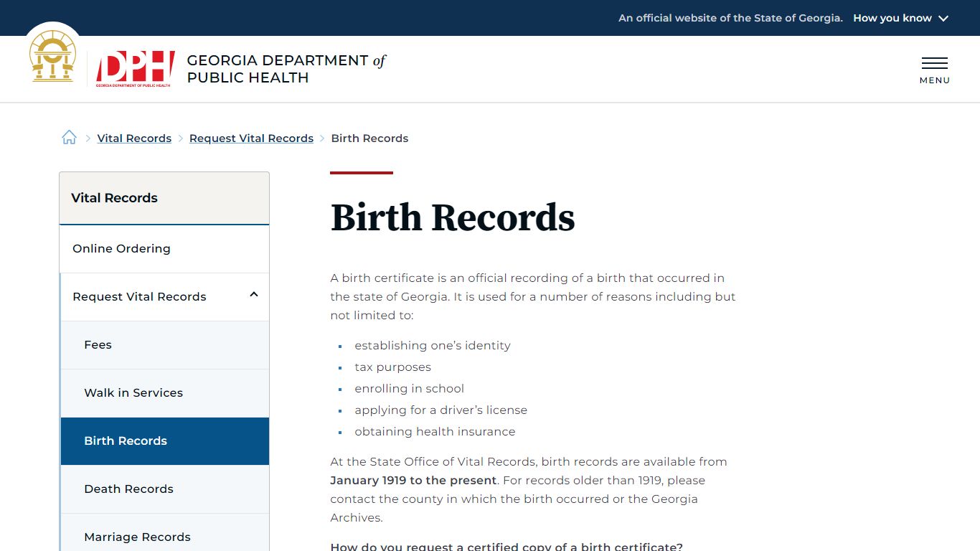
Task: Click 'applying for a driver's license' bullet
Action: pos(440,410)
